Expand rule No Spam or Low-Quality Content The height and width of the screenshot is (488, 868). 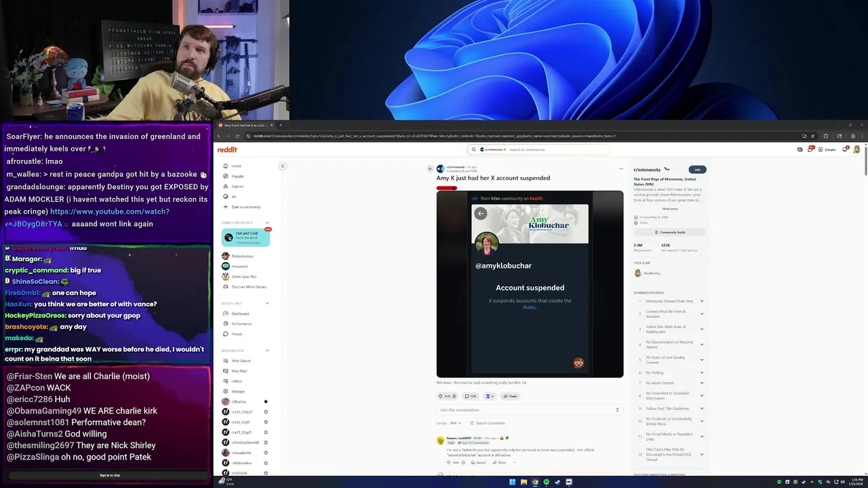702,359
